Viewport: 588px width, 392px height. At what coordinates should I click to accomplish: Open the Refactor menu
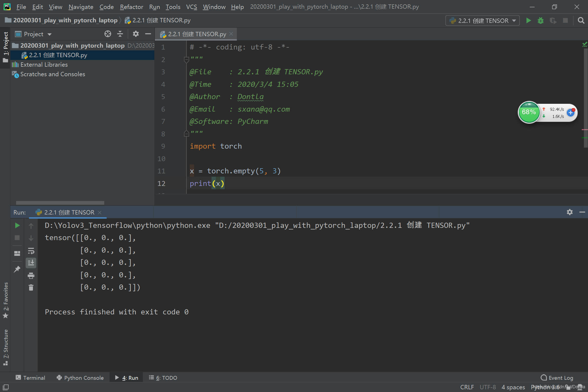(x=131, y=7)
